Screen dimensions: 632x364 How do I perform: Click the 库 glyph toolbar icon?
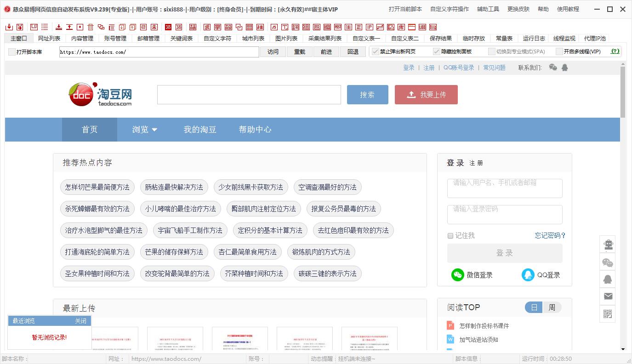click(x=401, y=27)
